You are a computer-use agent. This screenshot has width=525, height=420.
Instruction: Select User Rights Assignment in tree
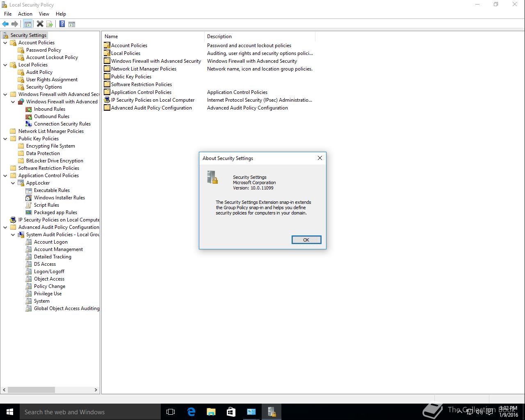click(52, 80)
